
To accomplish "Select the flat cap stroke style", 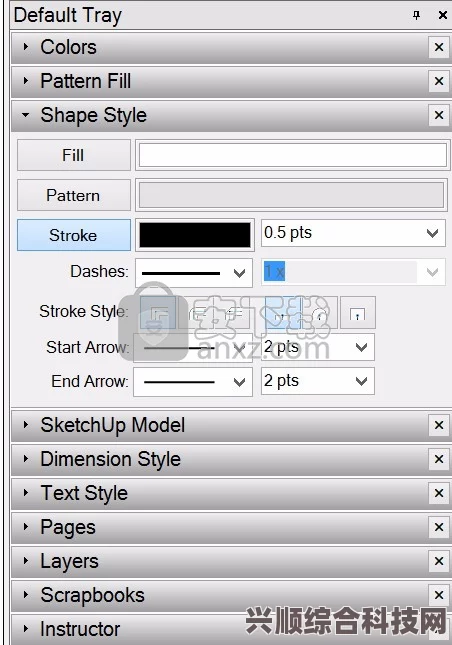I will point(283,313).
